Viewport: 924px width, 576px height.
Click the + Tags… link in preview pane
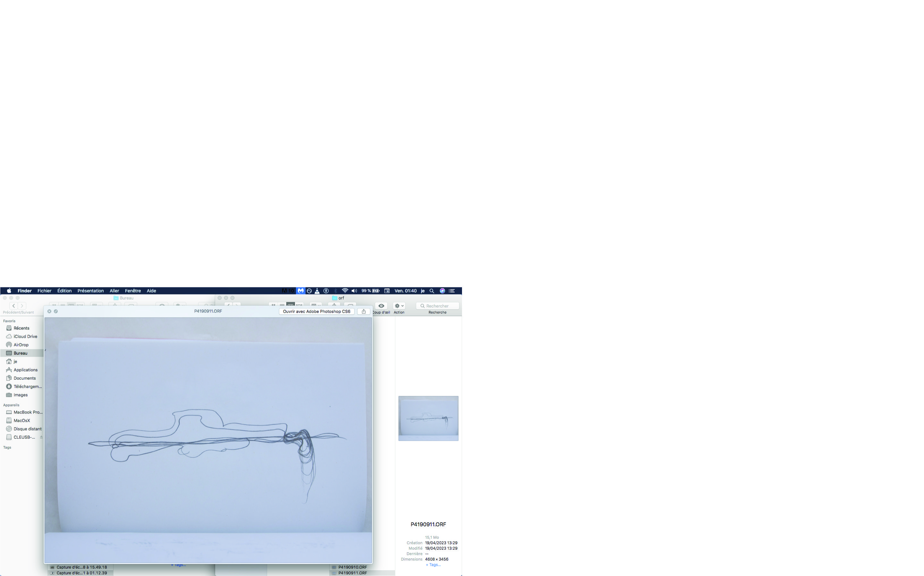433,565
